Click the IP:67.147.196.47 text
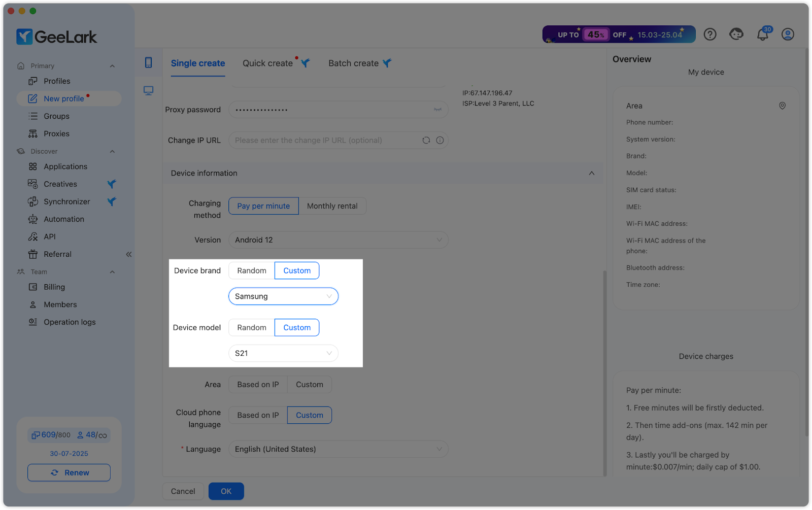 (487, 93)
